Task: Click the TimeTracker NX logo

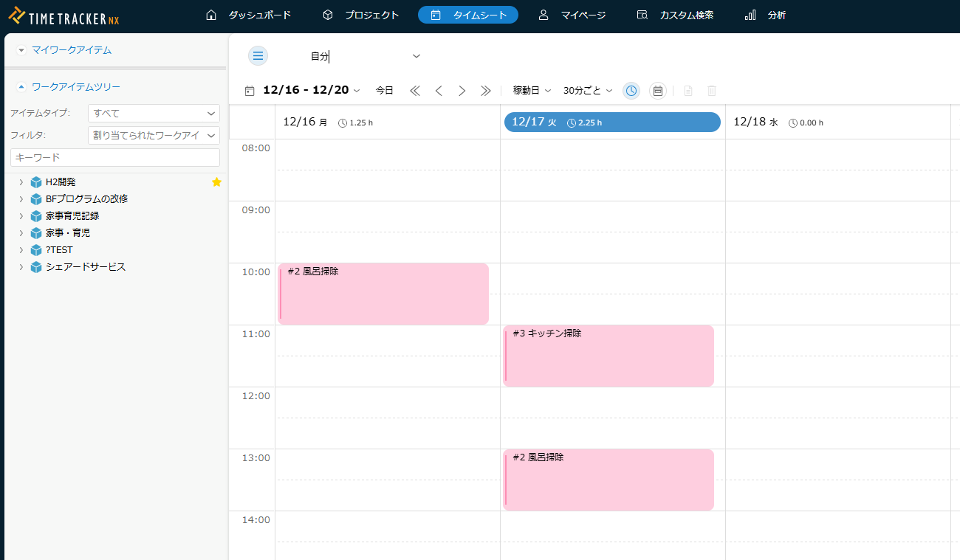Action: (x=64, y=15)
